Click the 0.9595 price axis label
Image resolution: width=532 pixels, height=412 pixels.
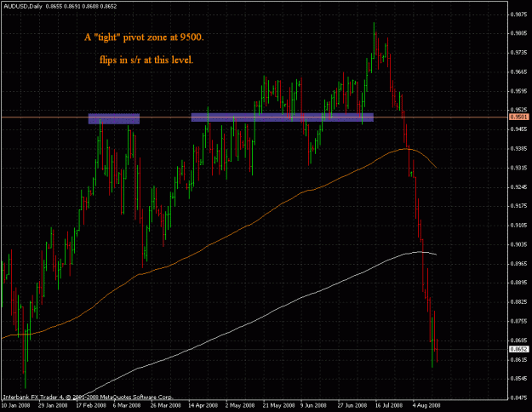pos(519,91)
